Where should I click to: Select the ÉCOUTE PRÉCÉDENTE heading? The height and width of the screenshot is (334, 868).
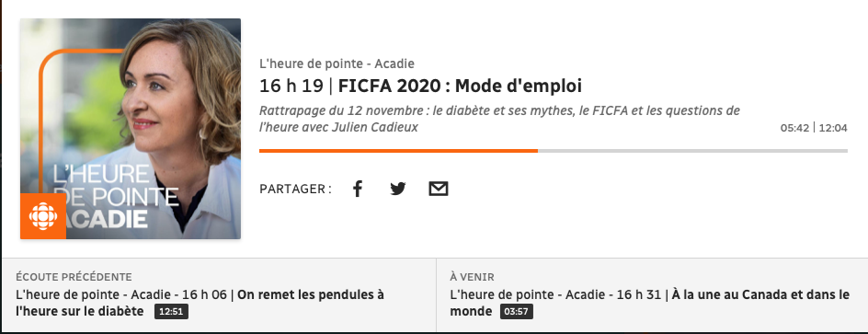(74, 277)
